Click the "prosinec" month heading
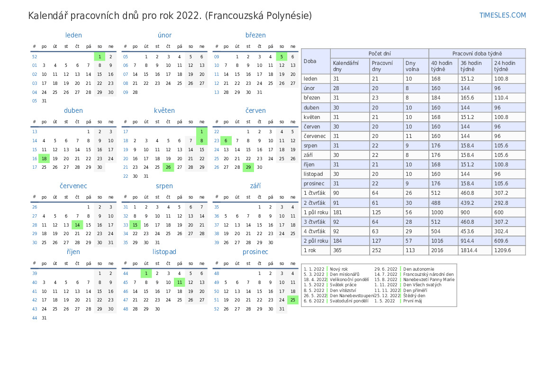Screen dimensions: 554x392 (x=255, y=252)
